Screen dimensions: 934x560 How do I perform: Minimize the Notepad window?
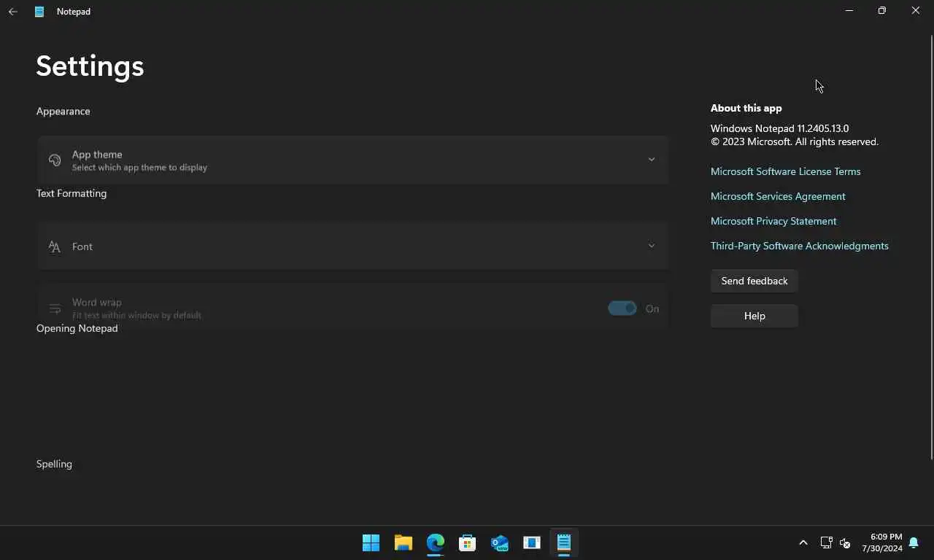click(849, 11)
